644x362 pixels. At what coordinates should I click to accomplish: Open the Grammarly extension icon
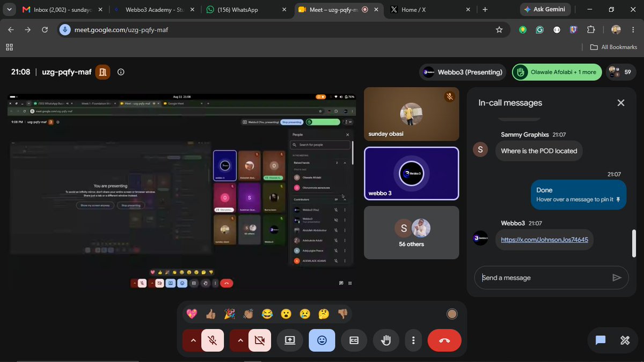pyautogui.click(x=540, y=30)
